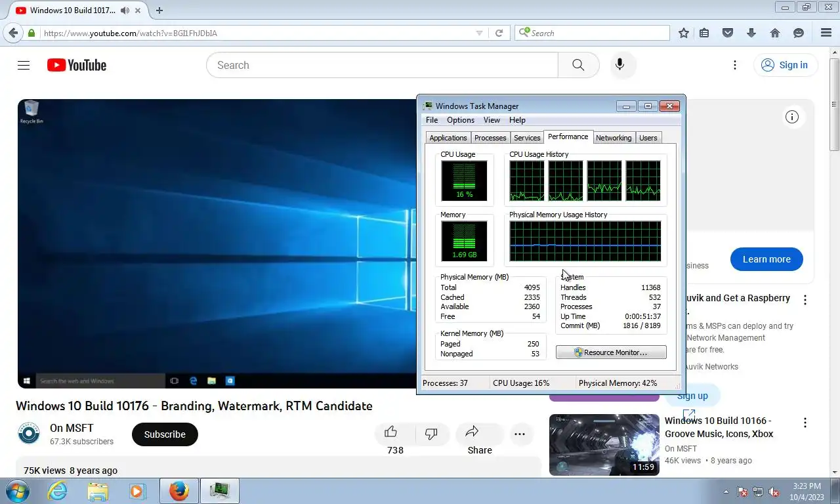The width and height of the screenshot is (840, 504).
Task: Open the Firefox search engine dropdown
Action: pos(524,33)
